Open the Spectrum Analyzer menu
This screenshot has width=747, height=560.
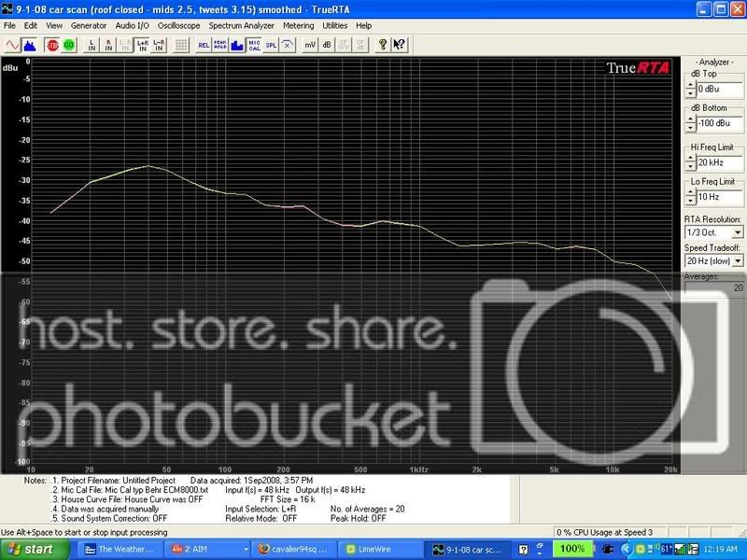coord(242,26)
